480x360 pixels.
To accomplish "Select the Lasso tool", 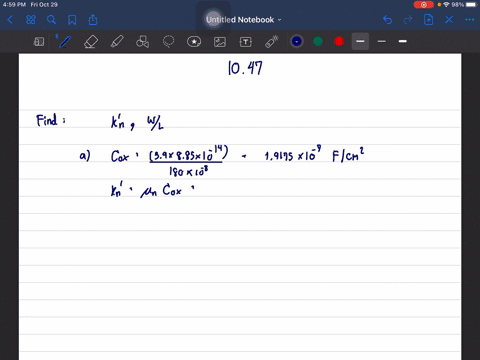I will click(168, 42).
